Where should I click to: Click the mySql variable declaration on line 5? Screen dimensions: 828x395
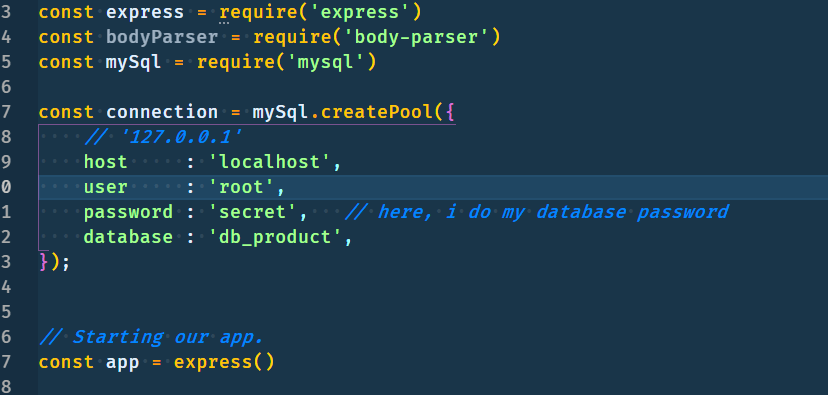(x=134, y=62)
